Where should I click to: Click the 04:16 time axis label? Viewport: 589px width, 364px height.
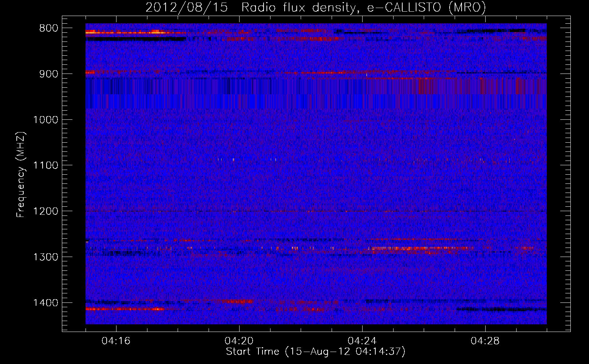click(x=116, y=341)
